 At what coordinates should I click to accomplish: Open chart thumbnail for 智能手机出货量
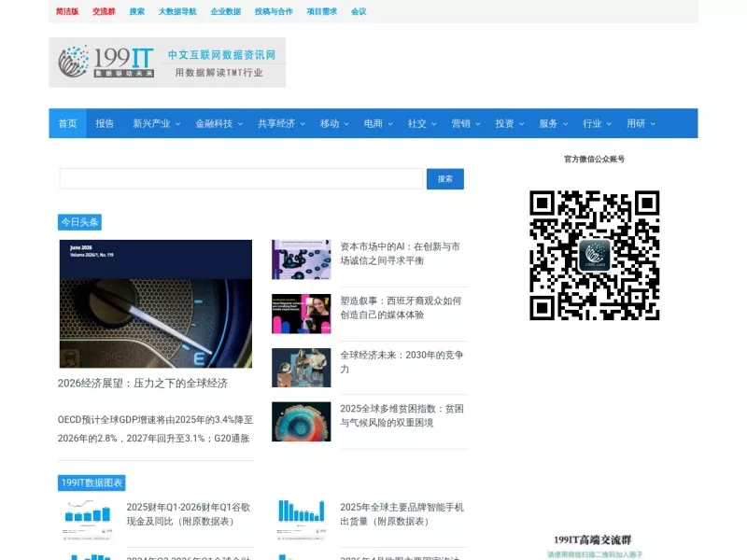click(x=301, y=520)
